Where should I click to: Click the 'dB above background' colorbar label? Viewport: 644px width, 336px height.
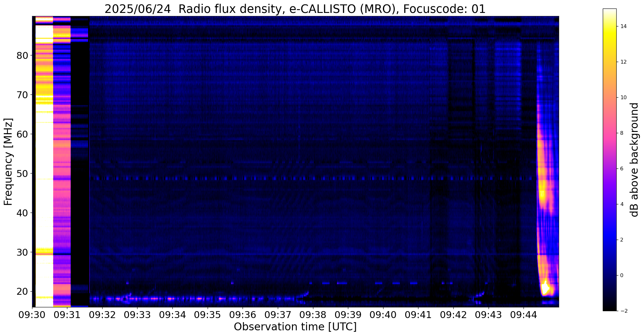(x=635, y=160)
